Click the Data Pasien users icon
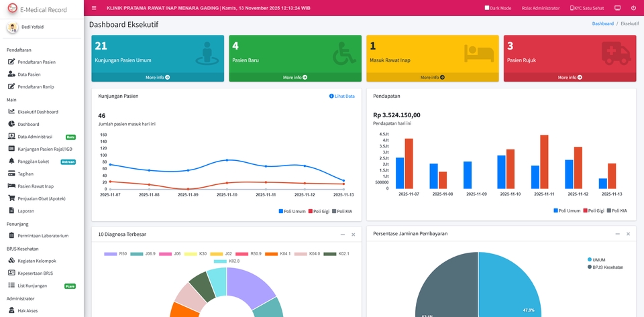Image resolution: width=644 pixels, height=317 pixels. pyautogui.click(x=11, y=74)
